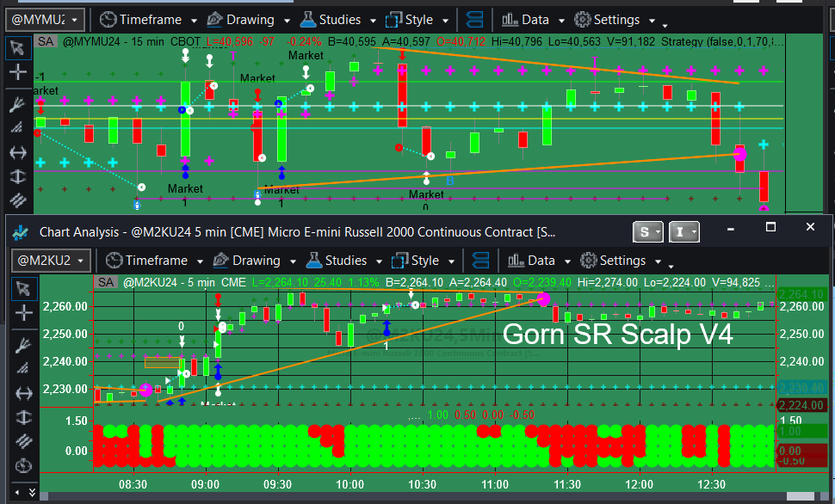Select the vertical expand arrows tool
The width and height of the screenshot is (835, 504).
(x=23, y=418)
